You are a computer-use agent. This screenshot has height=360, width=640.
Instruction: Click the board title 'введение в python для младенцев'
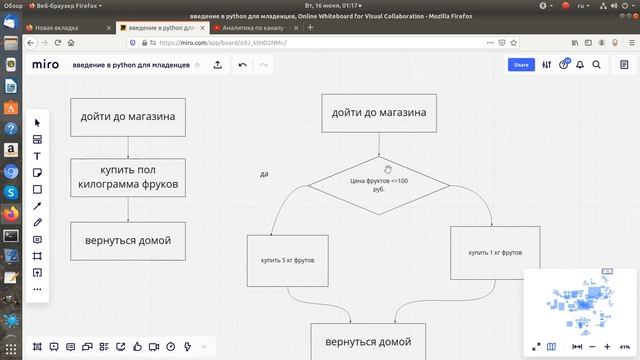[x=131, y=65]
